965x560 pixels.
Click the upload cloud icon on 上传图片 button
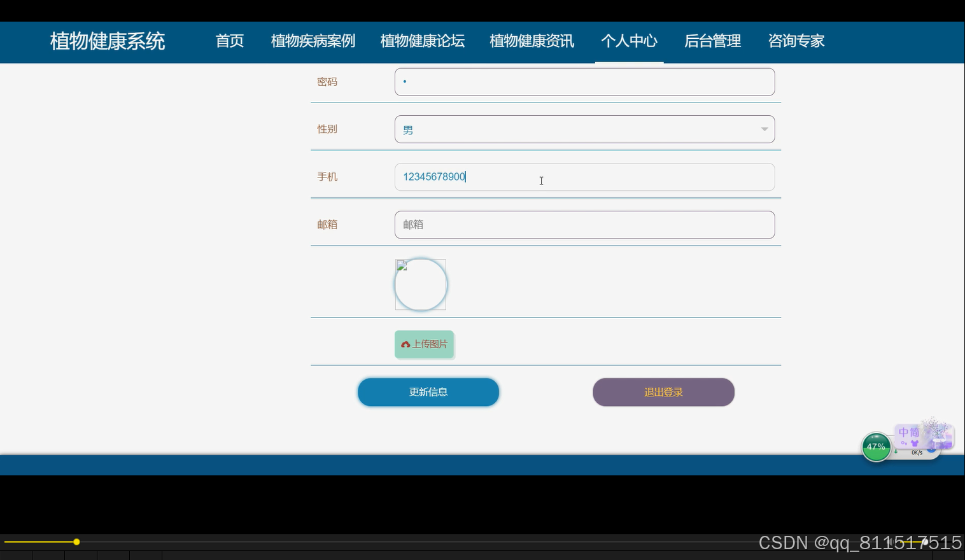(x=405, y=344)
